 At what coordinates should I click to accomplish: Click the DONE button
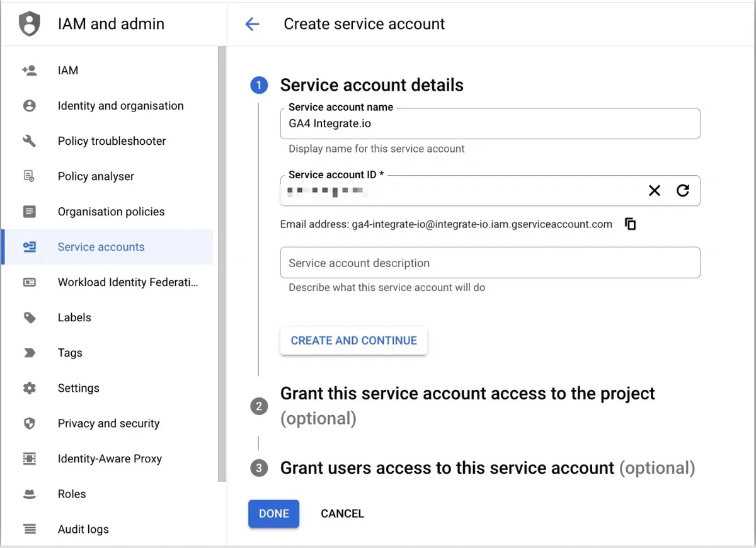click(273, 513)
